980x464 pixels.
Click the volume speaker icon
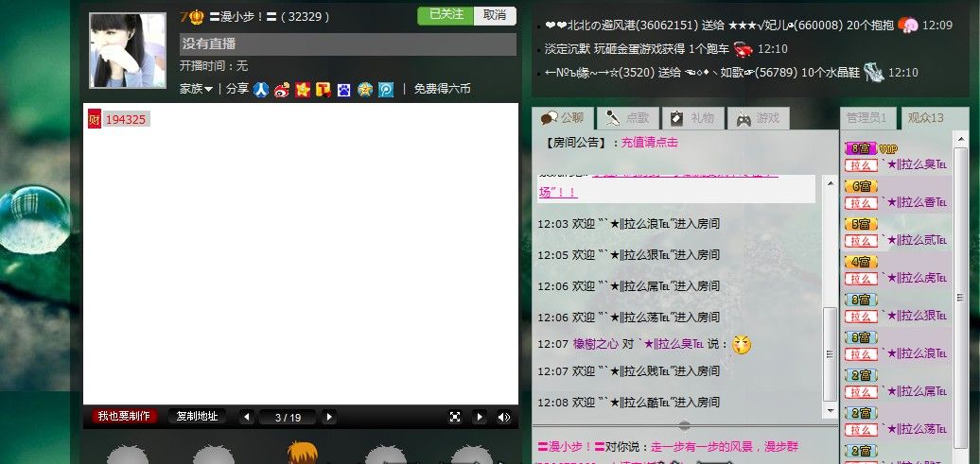click(504, 417)
